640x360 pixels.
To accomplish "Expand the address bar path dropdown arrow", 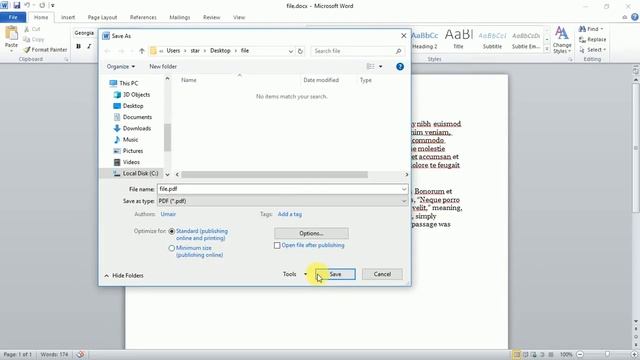I will point(291,51).
